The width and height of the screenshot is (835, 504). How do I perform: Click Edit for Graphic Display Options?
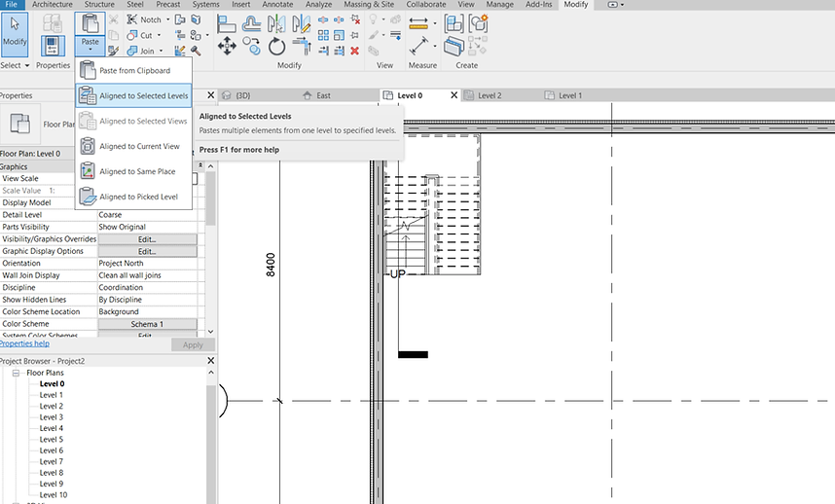coord(147,251)
